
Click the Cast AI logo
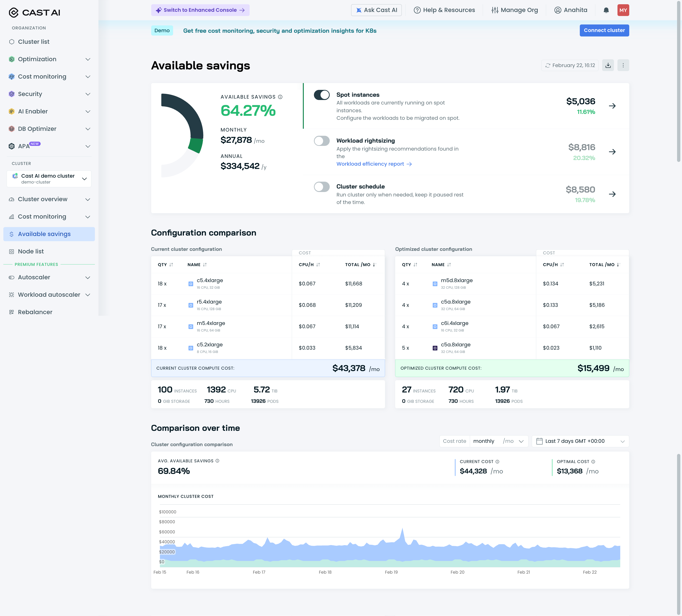click(x=34, y=12)
